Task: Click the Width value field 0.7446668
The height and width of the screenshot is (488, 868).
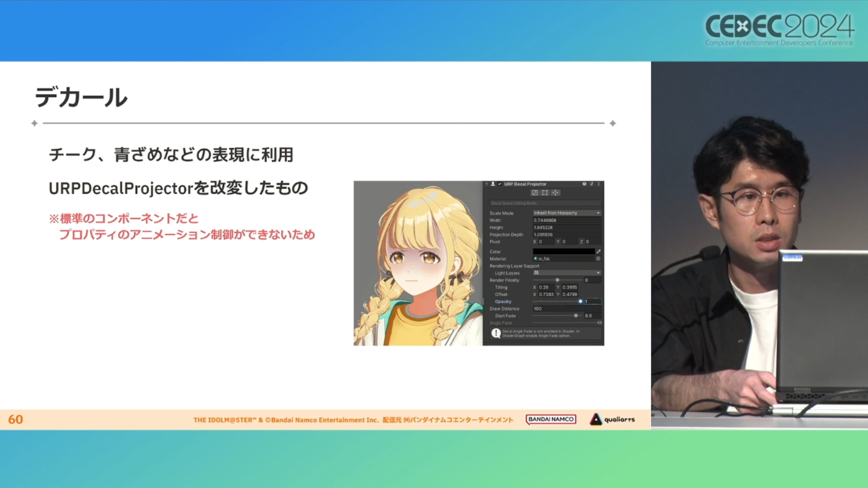Action: (x=567, y=221)
